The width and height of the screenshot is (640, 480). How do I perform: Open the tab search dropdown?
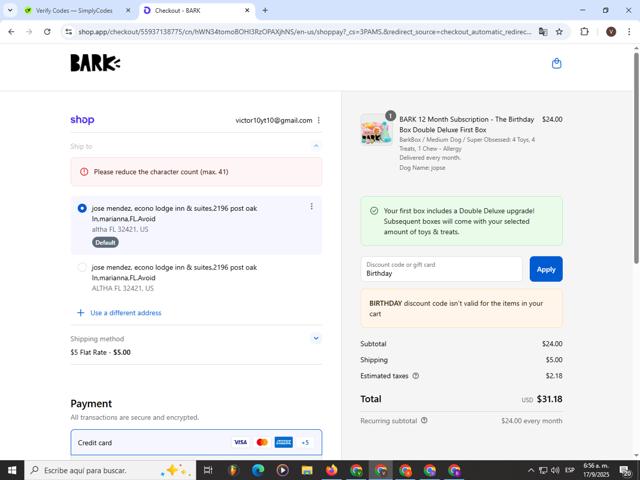(x=10, y=11)
